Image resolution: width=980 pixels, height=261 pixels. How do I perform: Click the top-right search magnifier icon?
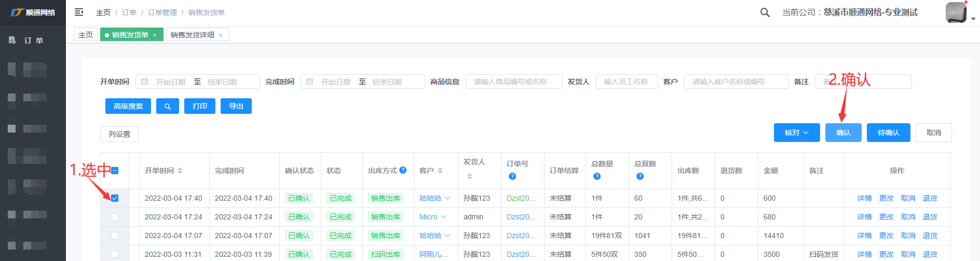765,12
